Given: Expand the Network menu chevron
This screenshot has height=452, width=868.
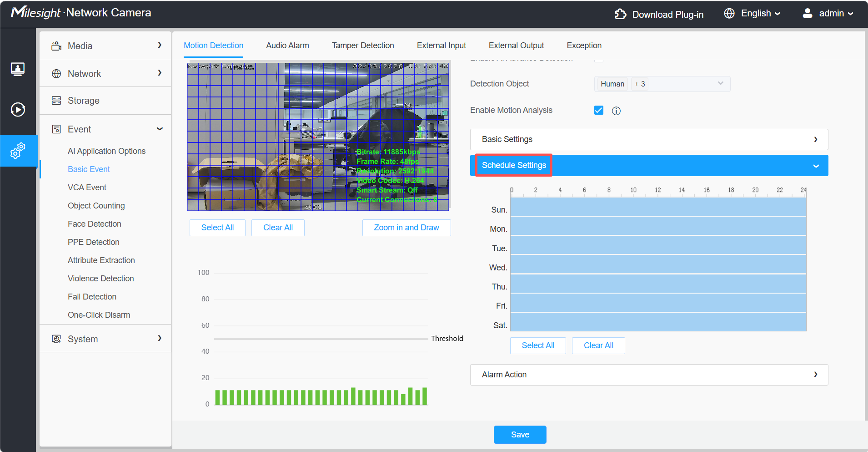Looking at the screenshot, I should pyautogui.click(x=160, y=73).
